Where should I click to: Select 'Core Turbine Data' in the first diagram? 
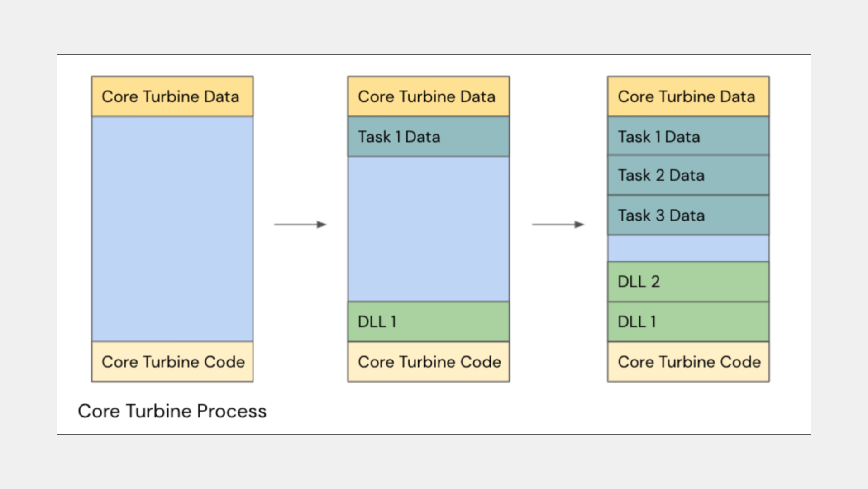(x=172, y=96)
